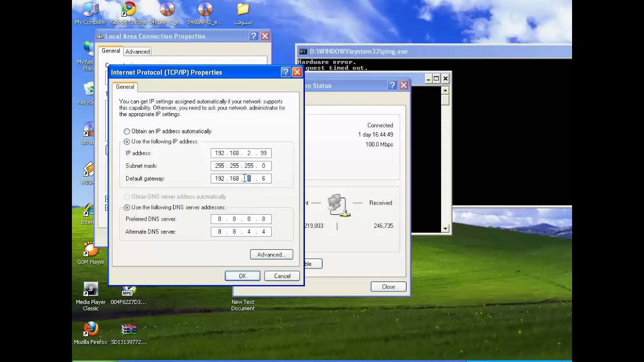Click the ping.exe console title bar icon

[x=303, y=51]
